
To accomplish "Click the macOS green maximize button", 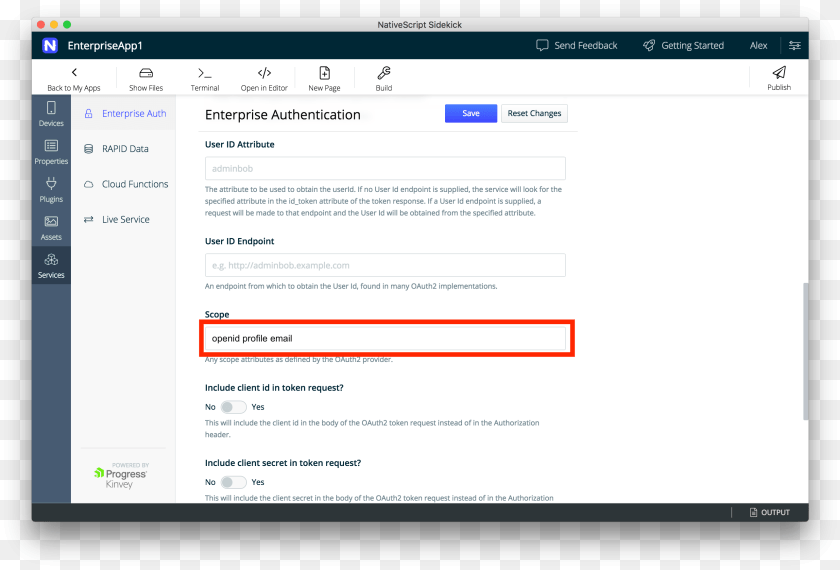I will point(67,25).
